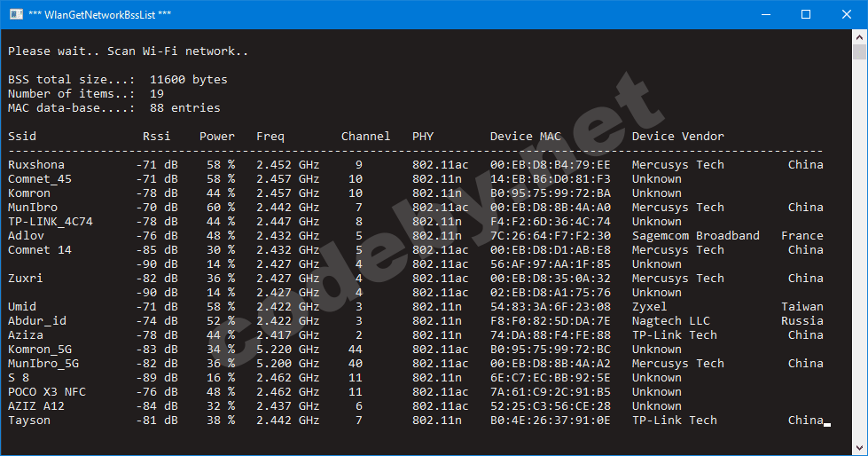The image size is (868, 456).
Task: Click the 2.417 GHz frequency value
Action: click(288, 335)
